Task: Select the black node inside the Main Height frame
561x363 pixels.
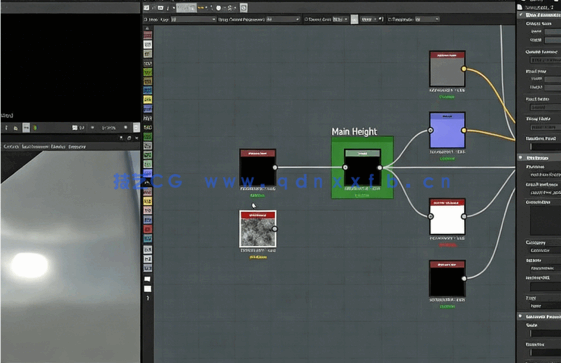Action: (362, 168)
